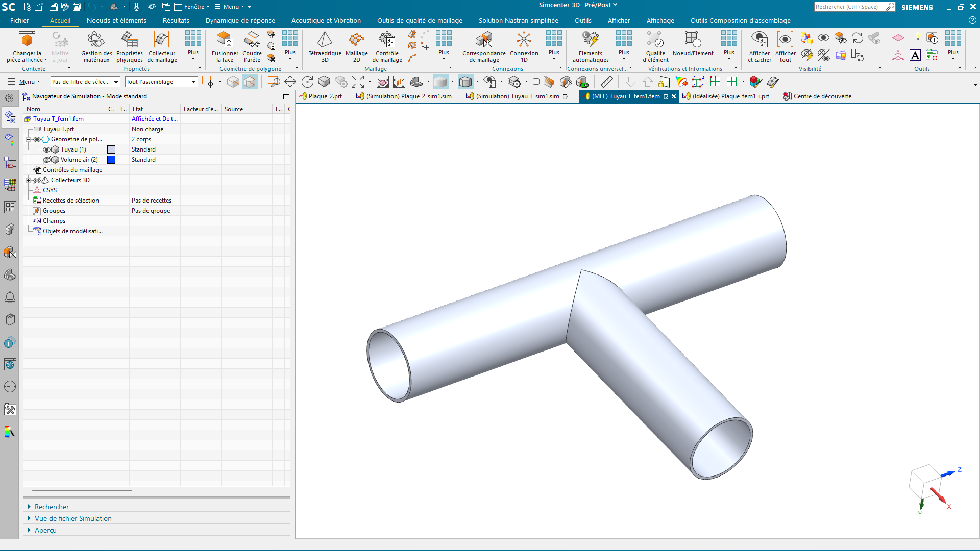The height and width of the screenshot is (551, 980).
Task: Click Fusionner la face icon
Action: (x=225, y=46)
